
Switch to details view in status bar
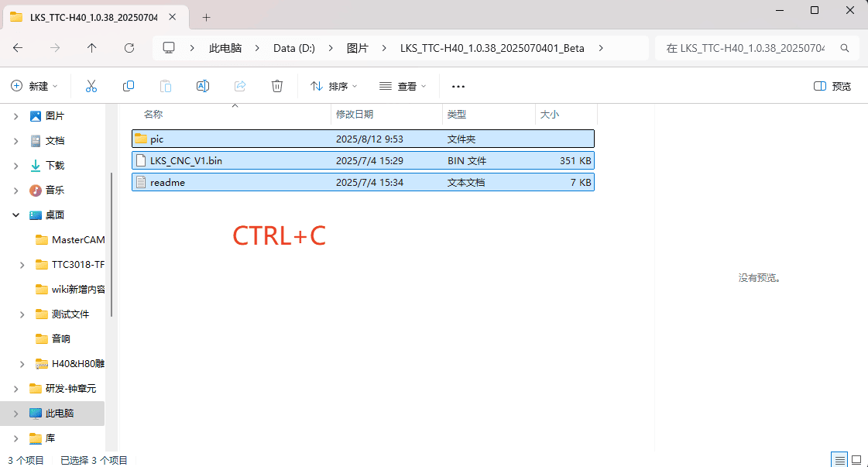(839, 460)
